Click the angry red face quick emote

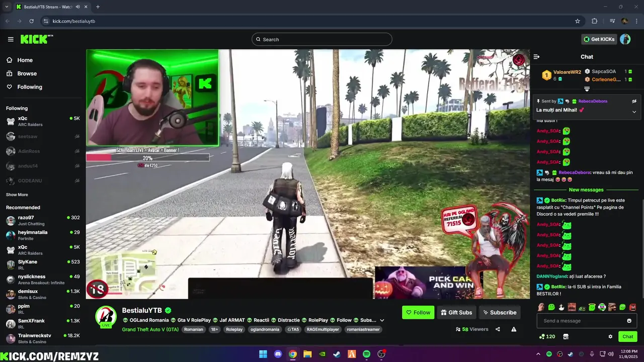pos(632,307)
